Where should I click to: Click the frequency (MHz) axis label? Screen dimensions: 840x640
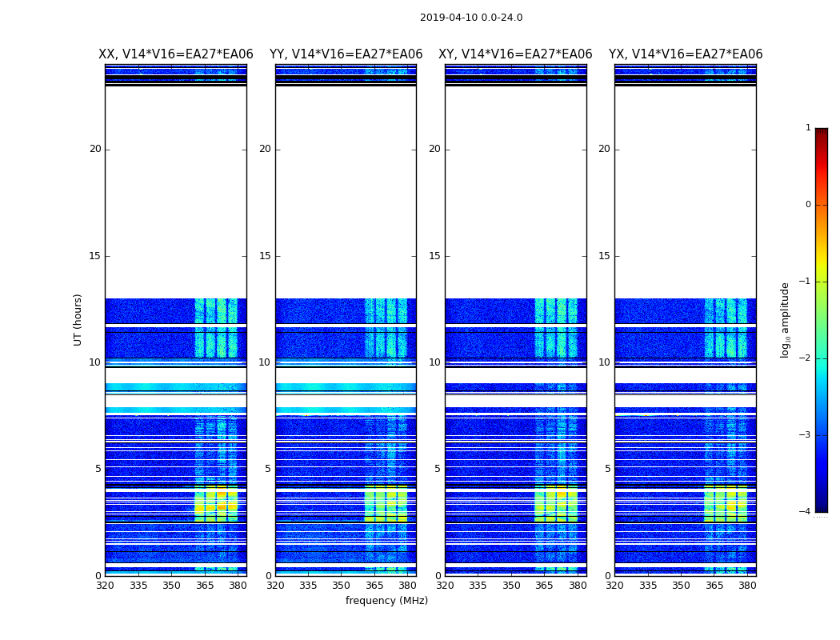pyautogui.click(x=386, y=600)
